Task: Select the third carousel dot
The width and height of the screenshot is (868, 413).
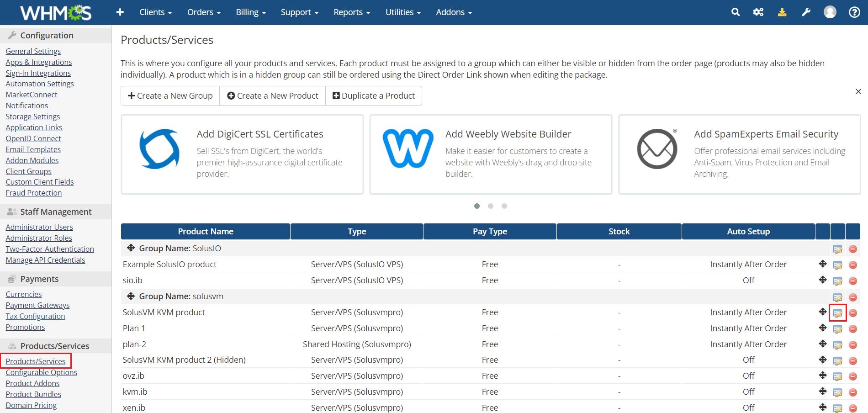Action: [504, 206]
